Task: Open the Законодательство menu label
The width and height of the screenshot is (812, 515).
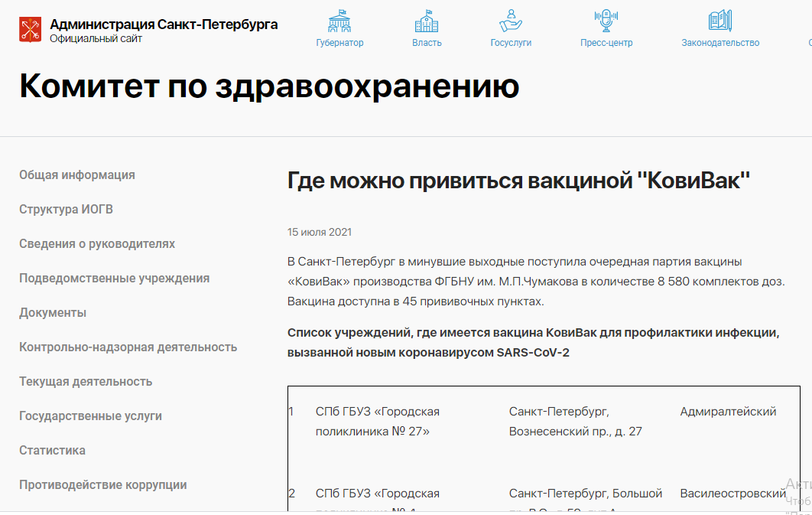Action: 720,43
